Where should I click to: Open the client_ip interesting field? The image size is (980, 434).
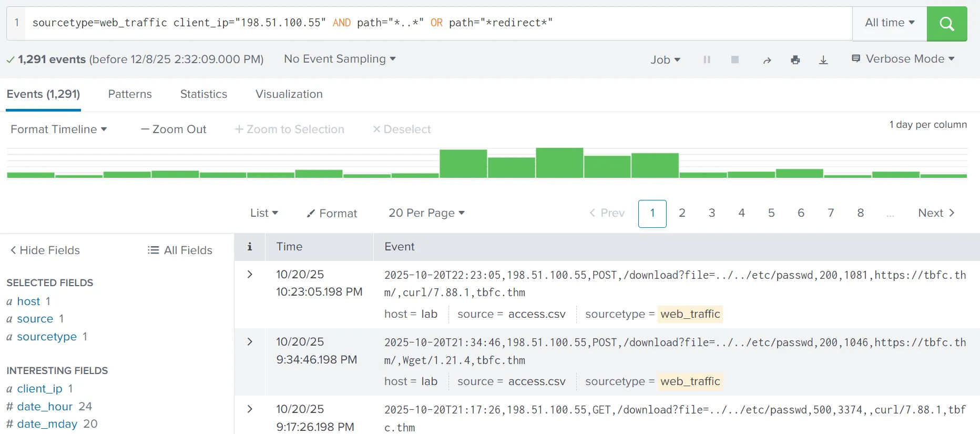pos(39,389)
